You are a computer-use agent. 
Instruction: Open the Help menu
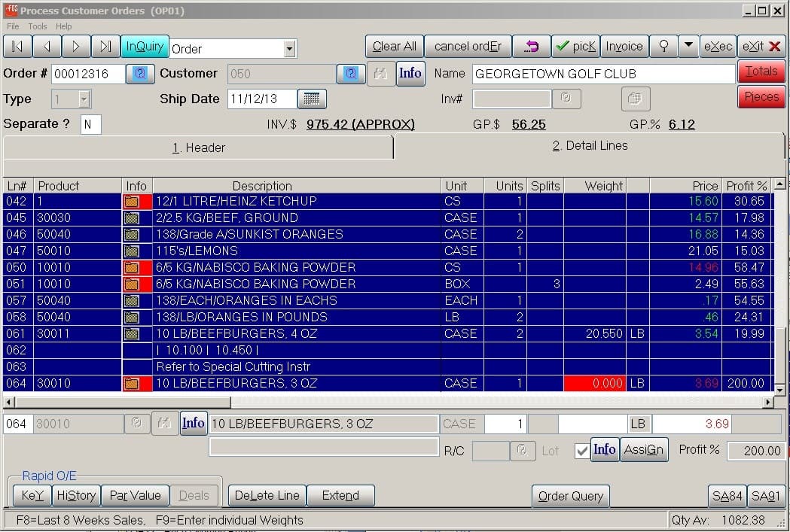pyautogui.click(x=63, y=26)
